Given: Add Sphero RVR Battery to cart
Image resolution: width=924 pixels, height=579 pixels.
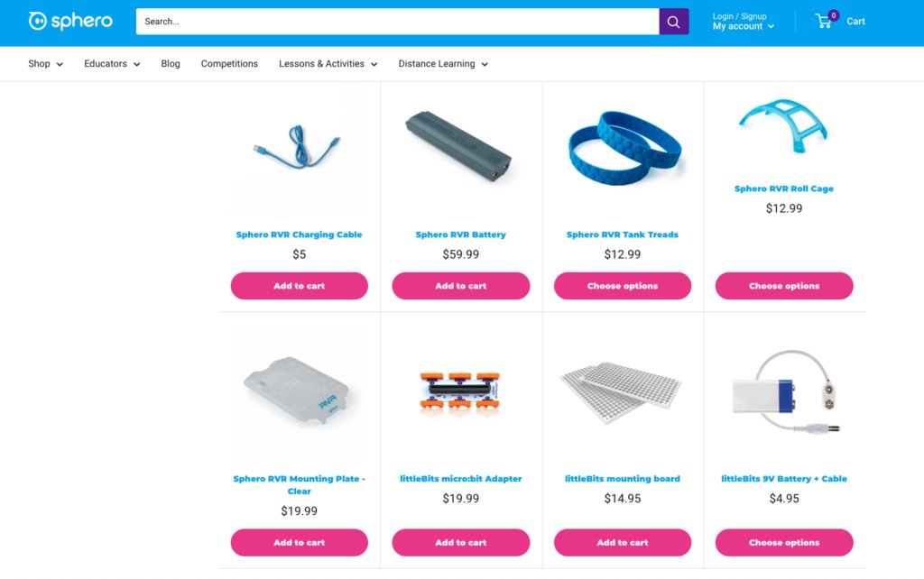Looking at the screenshot, I should pos(461,286).
